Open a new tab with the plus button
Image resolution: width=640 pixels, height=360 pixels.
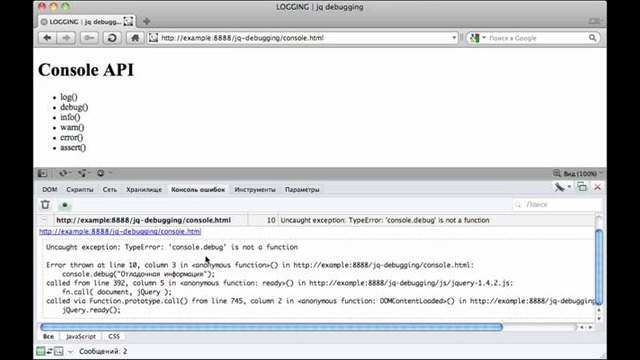(147, 22)
